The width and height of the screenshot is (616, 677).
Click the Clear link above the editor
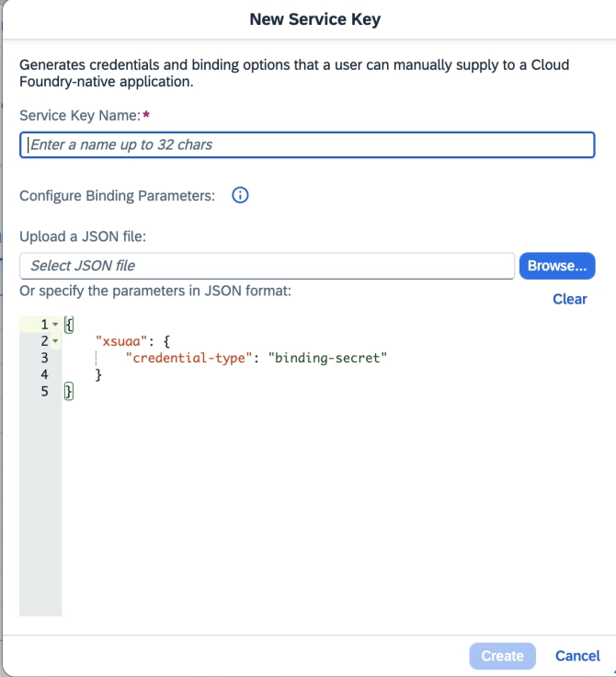[x=569, y=299]
